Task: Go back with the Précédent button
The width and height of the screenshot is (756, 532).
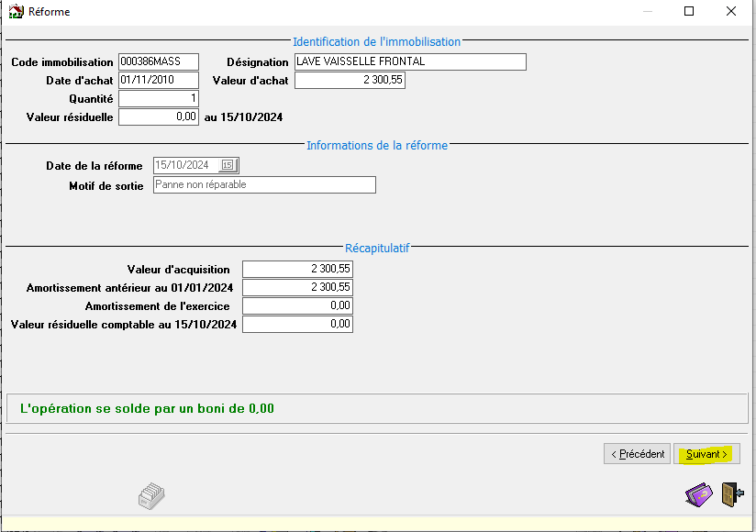Action: 636,454
